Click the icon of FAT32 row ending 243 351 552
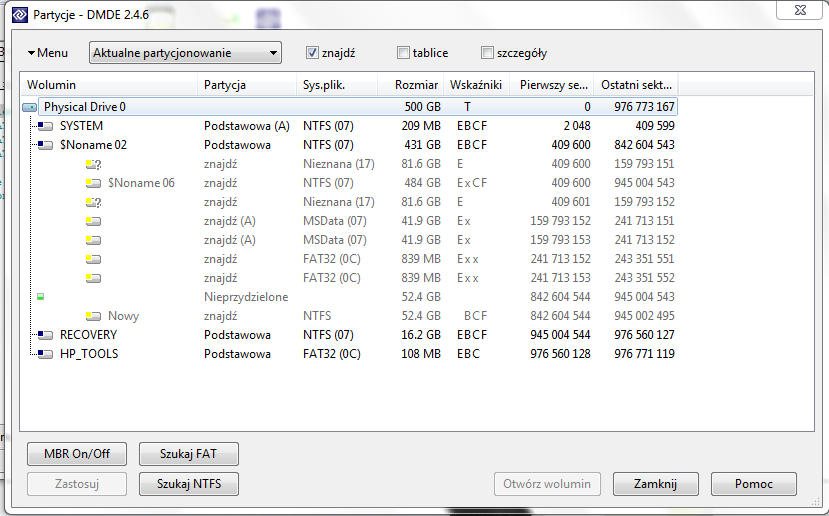Screen dimensions: 829x516 pos(93,278)
